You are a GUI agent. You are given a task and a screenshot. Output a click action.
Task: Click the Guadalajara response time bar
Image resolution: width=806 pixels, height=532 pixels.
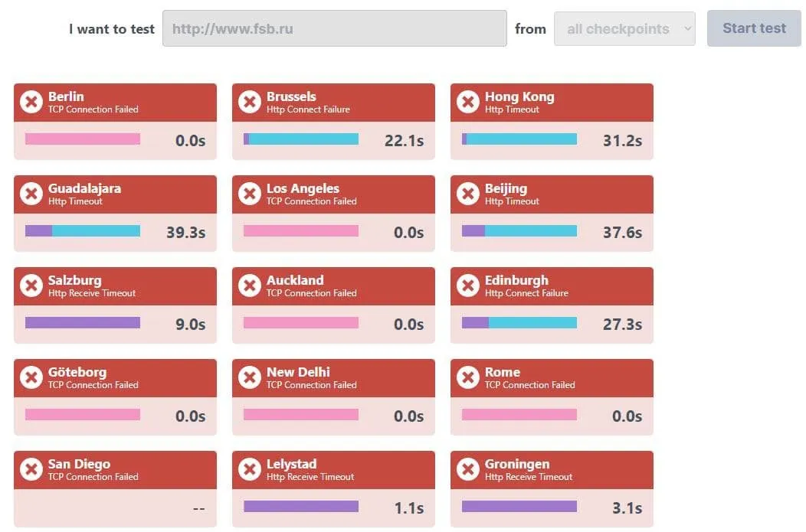83,231
